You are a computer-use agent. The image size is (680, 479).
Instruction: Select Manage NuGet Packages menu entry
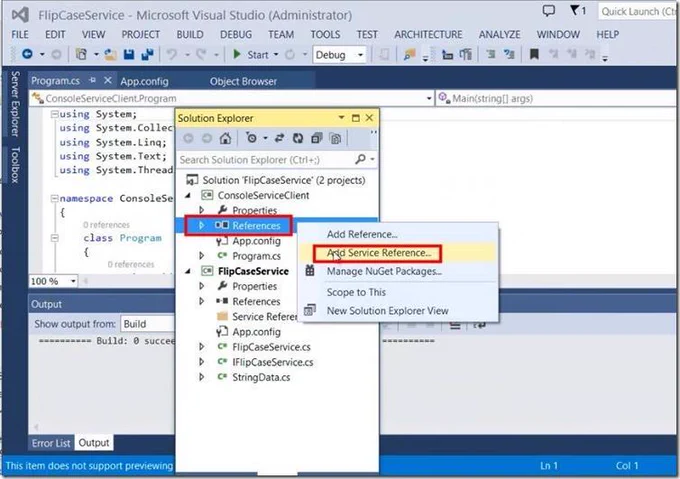384,271
